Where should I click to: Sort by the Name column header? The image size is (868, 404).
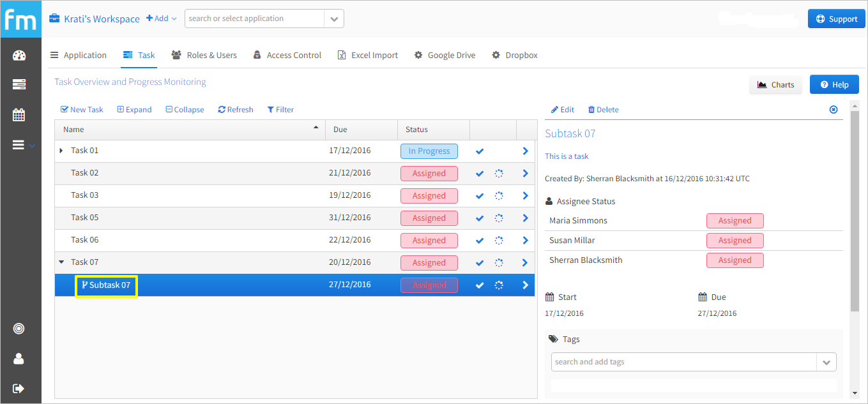click(x=190, y=130)
